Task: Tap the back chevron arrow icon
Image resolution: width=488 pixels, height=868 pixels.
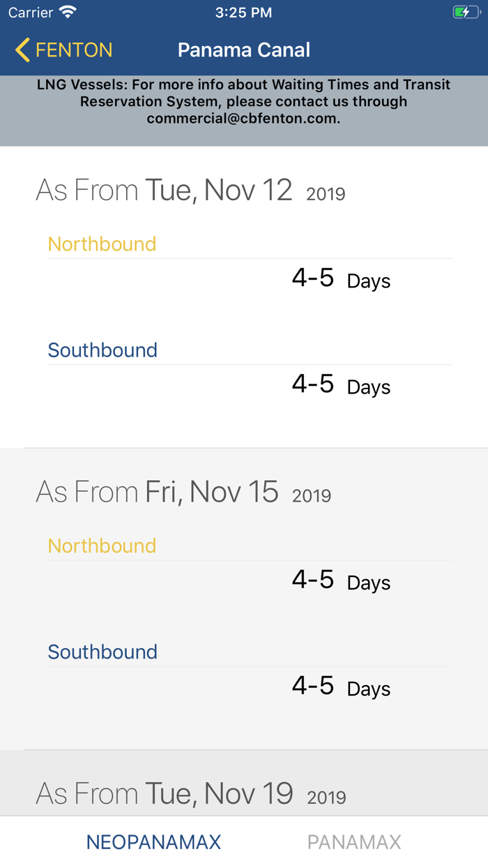Action: pos(22,50)
